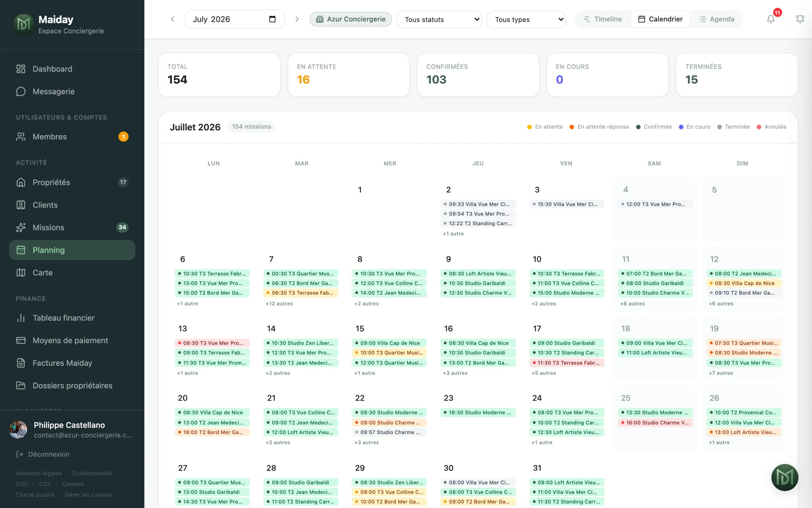Open notifications bell with badge 11
The width and height of the screenshot is (812, 508).
pyautogui.click(x=771, y=19)
